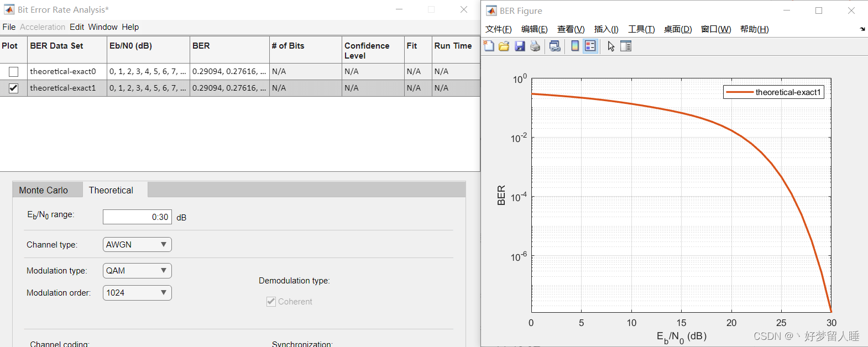The image size is (868, 347).
Task: Click the orange BER curve in the plot
Action: [x=731, y=131]
